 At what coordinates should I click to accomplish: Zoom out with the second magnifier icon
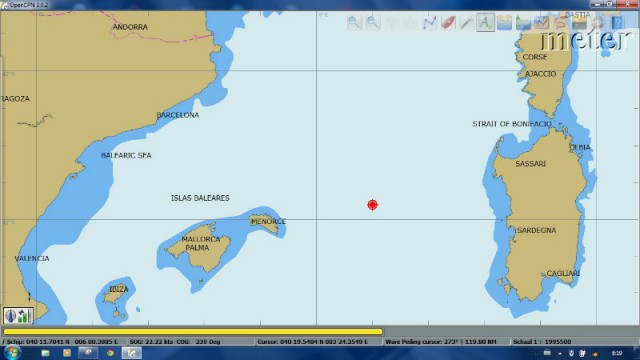coord(373,23)
